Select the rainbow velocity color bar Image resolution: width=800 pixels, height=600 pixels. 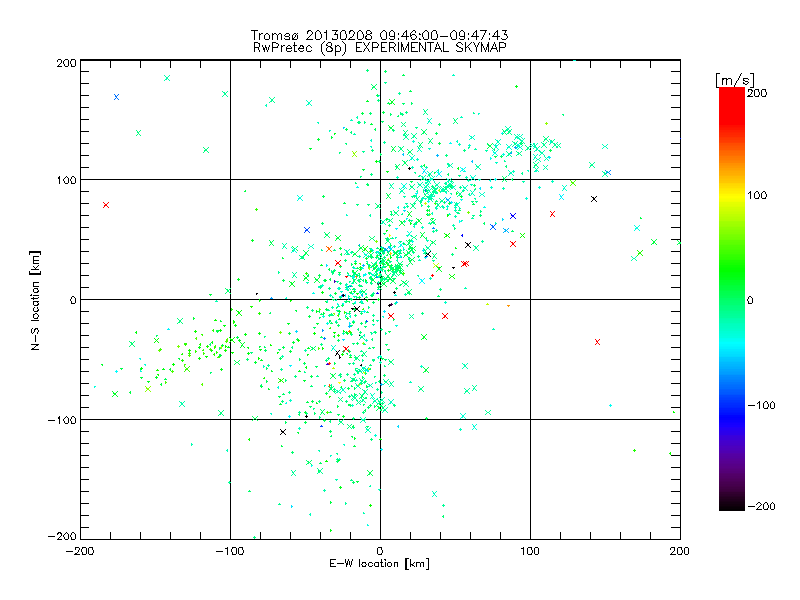pyautogui.click(x=732, y=298)
